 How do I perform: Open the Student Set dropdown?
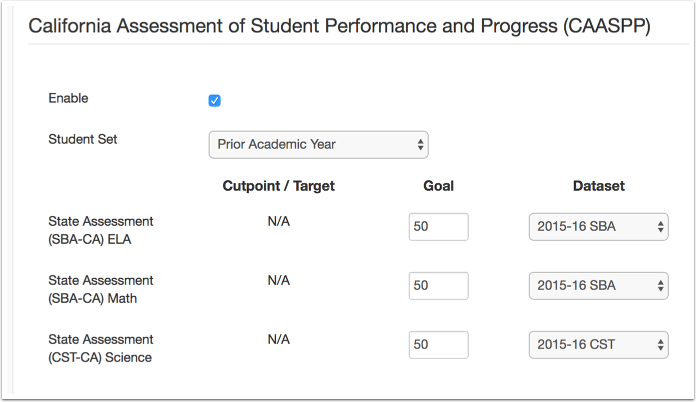(x=318, y=144)
